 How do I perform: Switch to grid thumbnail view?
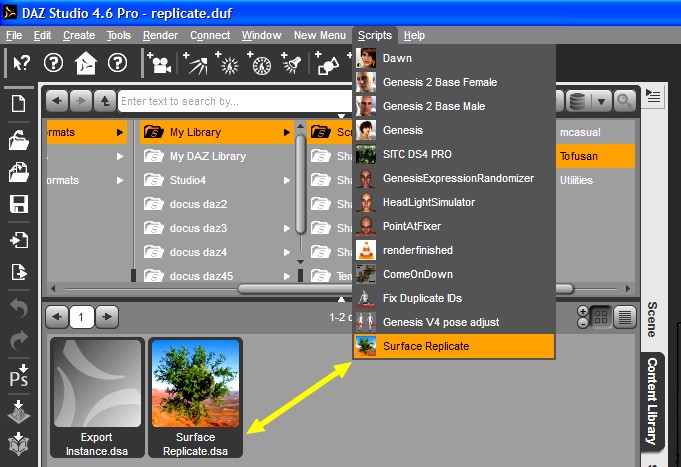click(x=601, y=317)
